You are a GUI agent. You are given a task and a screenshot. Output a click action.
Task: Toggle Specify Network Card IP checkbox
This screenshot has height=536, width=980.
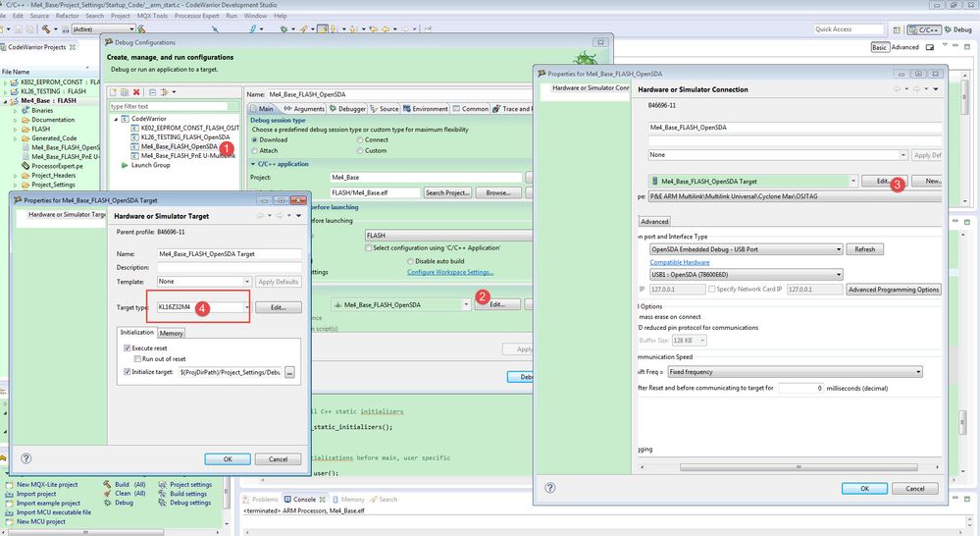[712, 289]
